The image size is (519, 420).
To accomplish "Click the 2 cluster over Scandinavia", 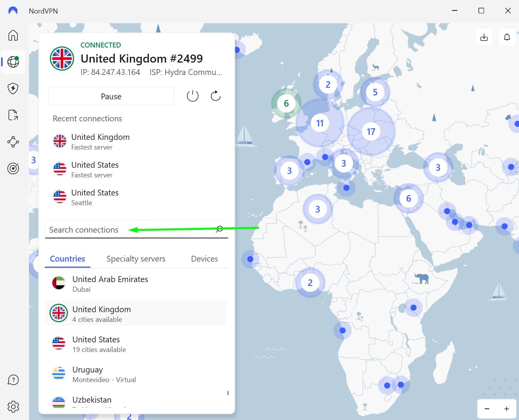I will coord(328,85).
